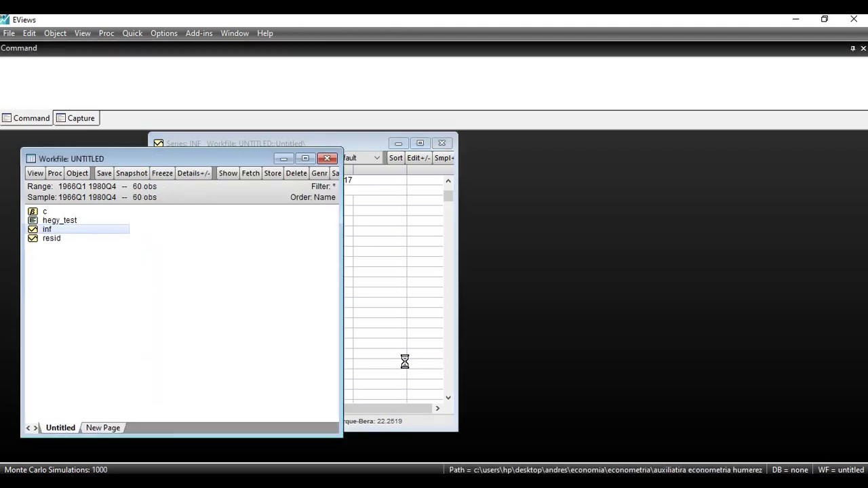868x488 pixels.
Task: Open the Options menu
Action: [164, 33]
